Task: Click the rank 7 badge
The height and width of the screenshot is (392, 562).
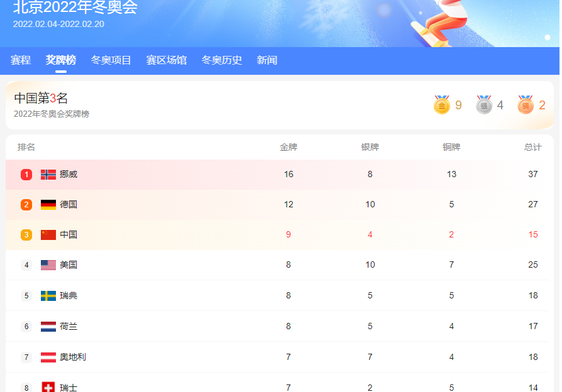Action: [26, 357]
